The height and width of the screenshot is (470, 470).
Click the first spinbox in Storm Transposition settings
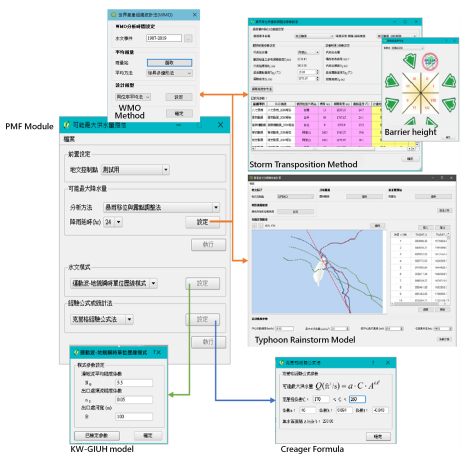(308, 72)
